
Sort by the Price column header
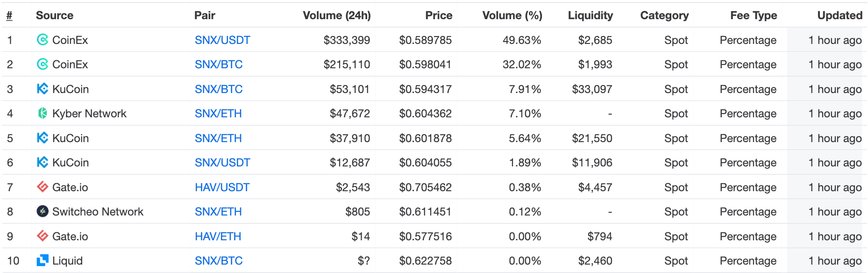438,15
